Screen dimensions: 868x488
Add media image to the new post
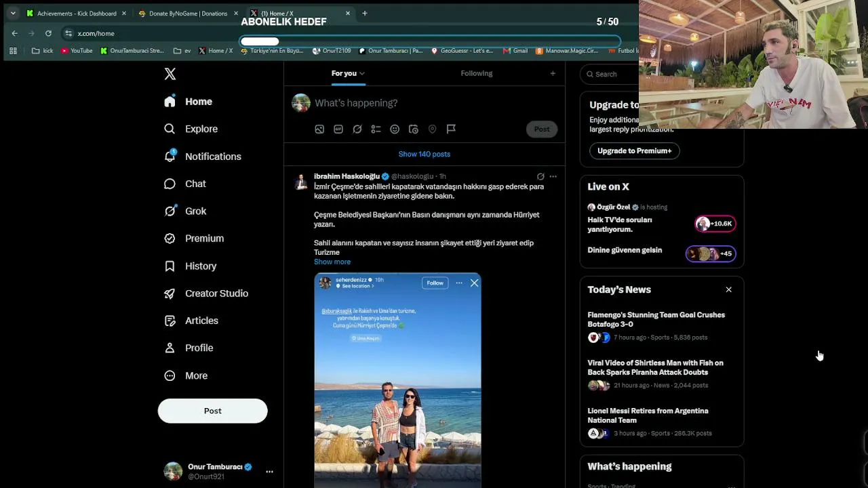(319, 129)
